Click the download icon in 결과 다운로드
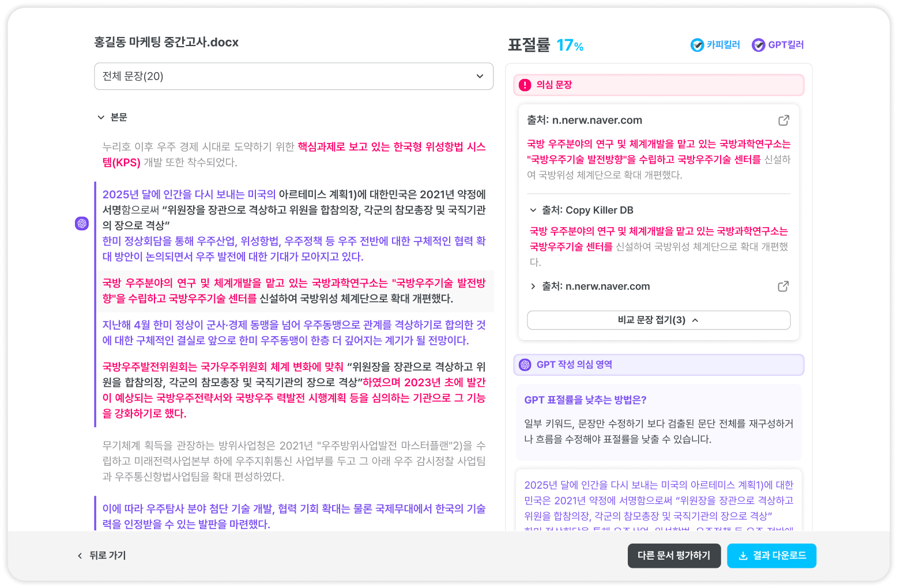This screenshot has height=588, width=897. coord(743,556)
